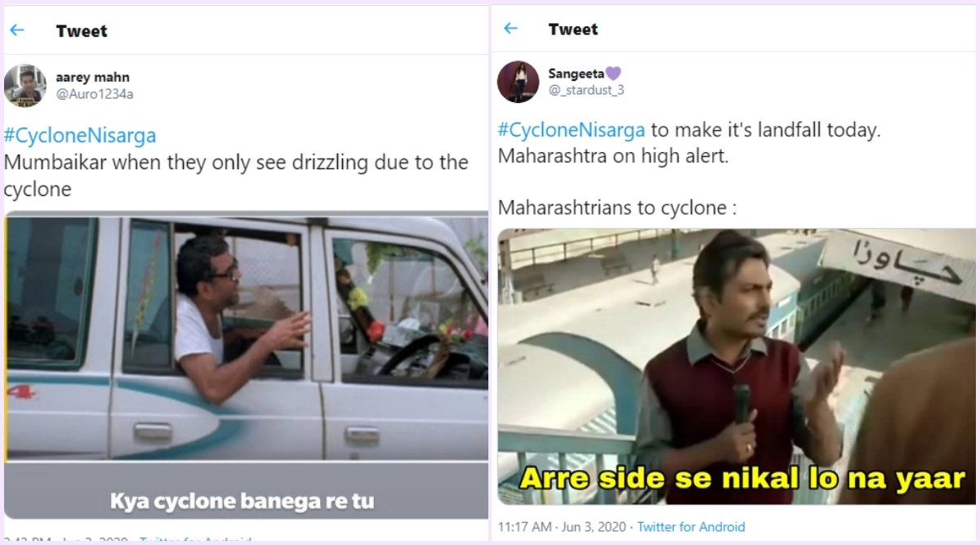Screen dimensions: 980x545
Task: Open aarey mahn's profile picture
Action: [24, 86]
